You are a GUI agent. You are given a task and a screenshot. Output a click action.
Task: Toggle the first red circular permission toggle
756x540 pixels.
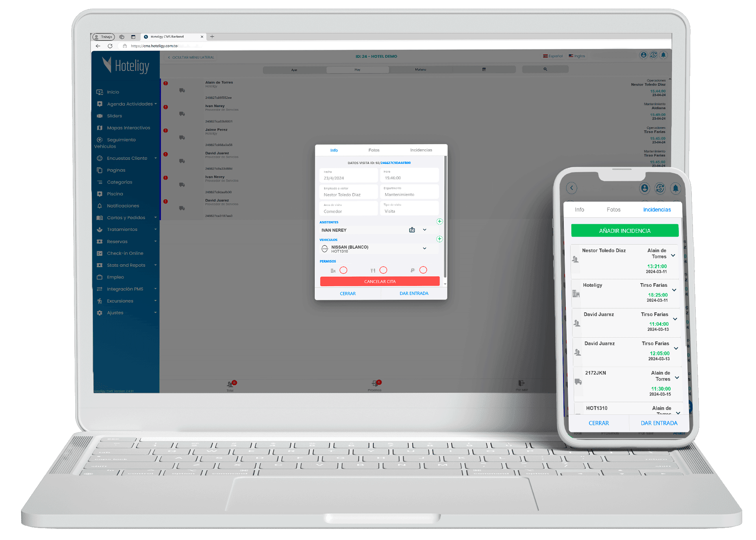tap(344, 270)
